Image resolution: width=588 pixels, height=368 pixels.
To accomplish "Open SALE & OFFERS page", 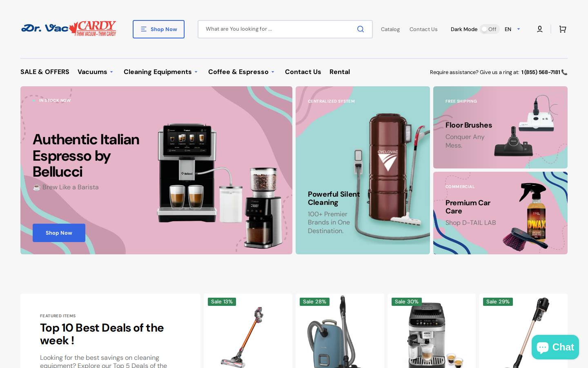I will pos(45,72).
